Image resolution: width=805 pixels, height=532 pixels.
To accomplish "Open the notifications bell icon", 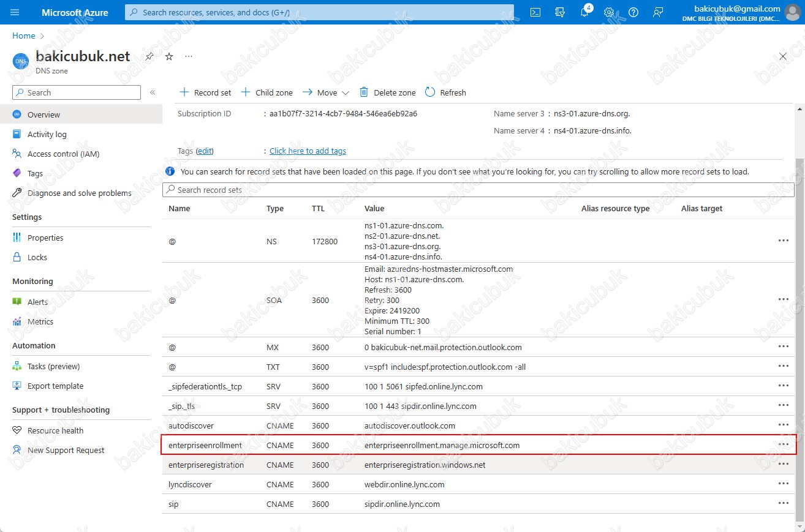I will [x=584, y=12].
